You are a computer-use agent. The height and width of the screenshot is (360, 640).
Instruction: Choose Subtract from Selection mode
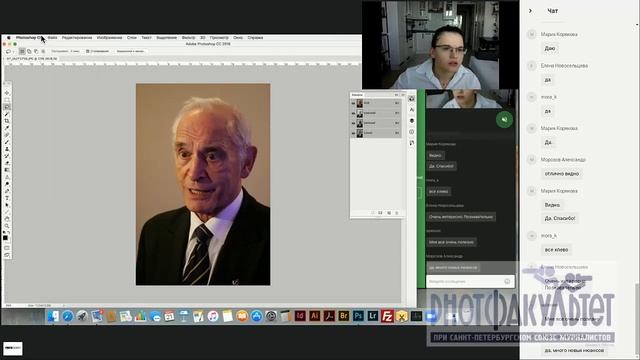point(36,51)
